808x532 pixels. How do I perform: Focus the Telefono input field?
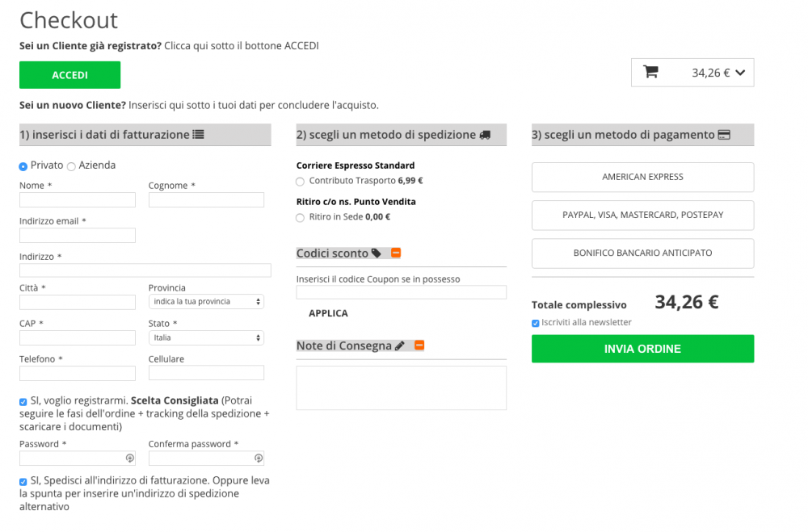tap(78, 374)
